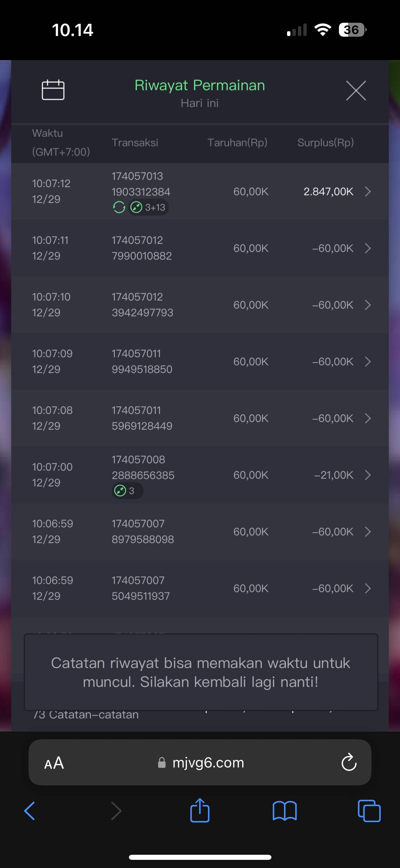Tap the green respin icon on first transaction

pyautogui.click(x=119, y=207)
